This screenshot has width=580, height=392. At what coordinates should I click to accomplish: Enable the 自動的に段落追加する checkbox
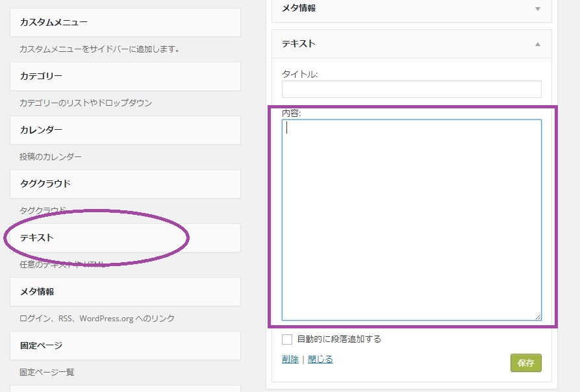click(x=287, y=339)
